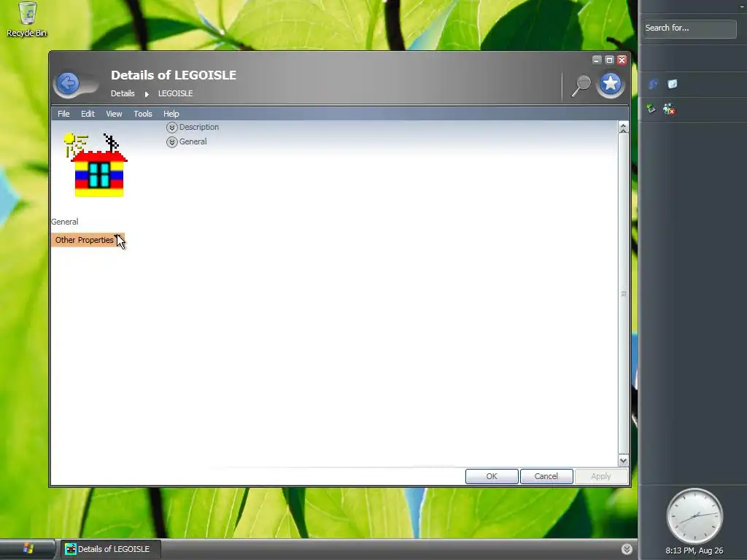Go back with the blue arrow button
Viewport: 747px width, 560px height.
tap(68, 84)
